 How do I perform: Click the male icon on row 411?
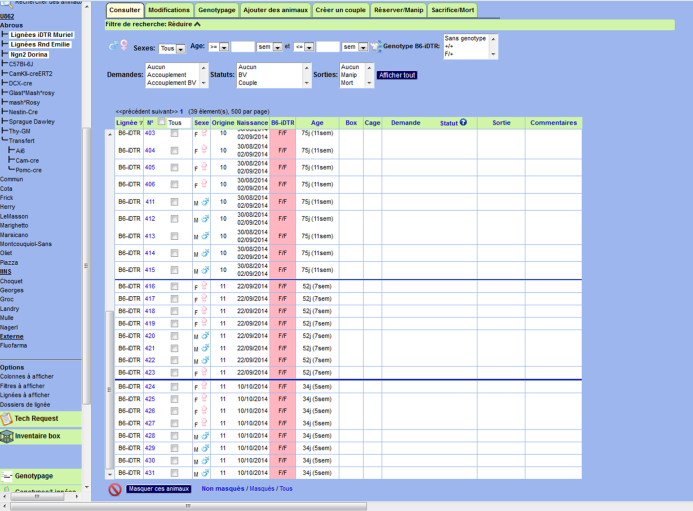pyautogui.click(x=205, y=202)
